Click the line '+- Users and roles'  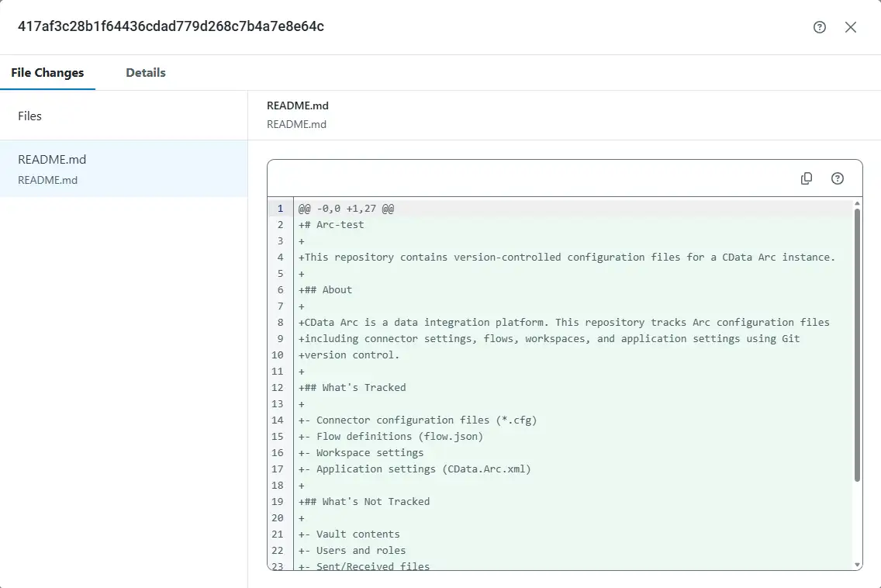click(x=352, y=551)
